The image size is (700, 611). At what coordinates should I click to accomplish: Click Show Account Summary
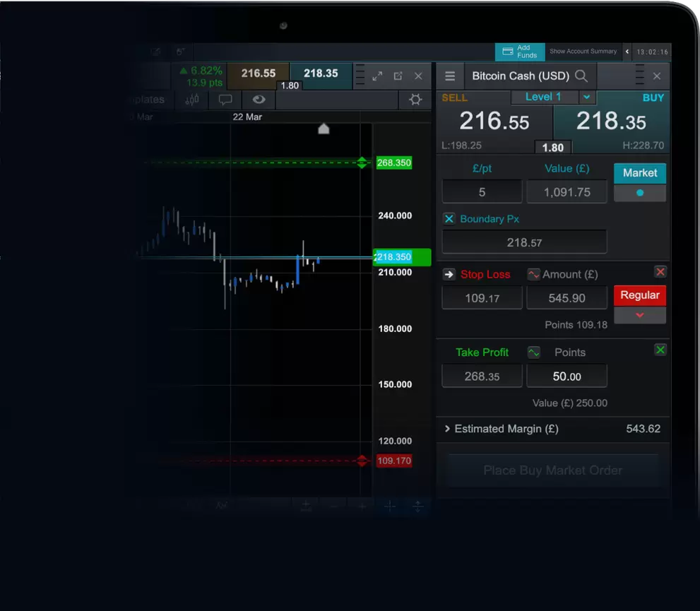click(583, 52)
